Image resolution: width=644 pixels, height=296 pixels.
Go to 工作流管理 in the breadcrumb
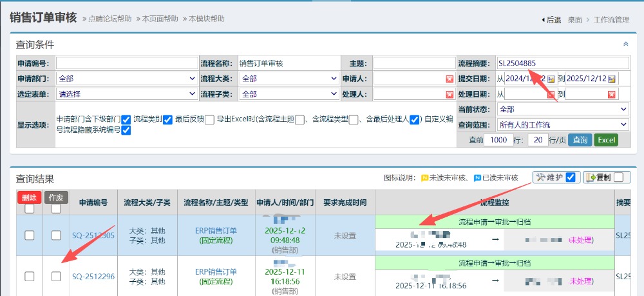pos(611,20)
